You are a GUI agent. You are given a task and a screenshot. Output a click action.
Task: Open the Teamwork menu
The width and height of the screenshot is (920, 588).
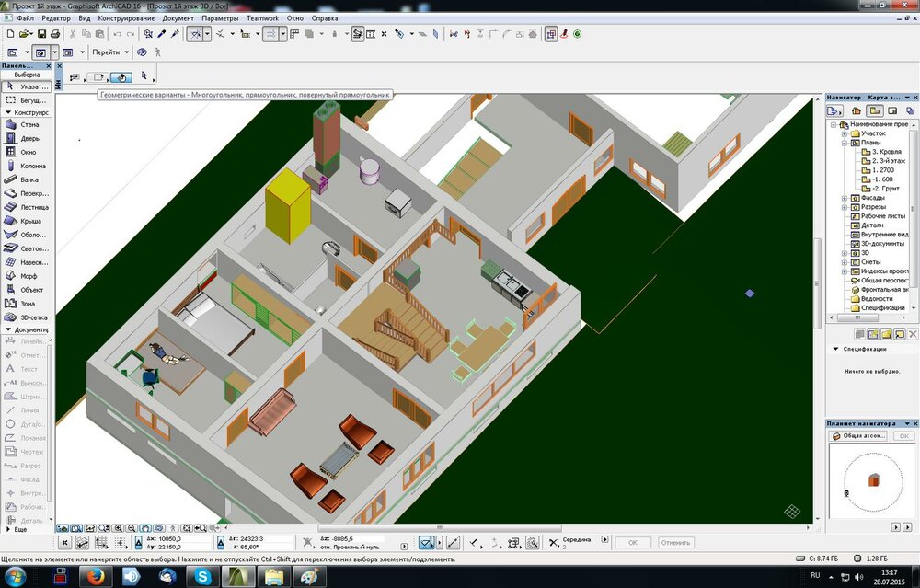[263, 18]
